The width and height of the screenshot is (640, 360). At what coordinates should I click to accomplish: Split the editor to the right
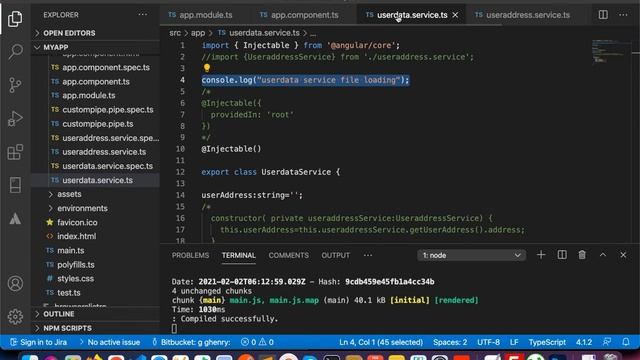(x=603, y=15)
